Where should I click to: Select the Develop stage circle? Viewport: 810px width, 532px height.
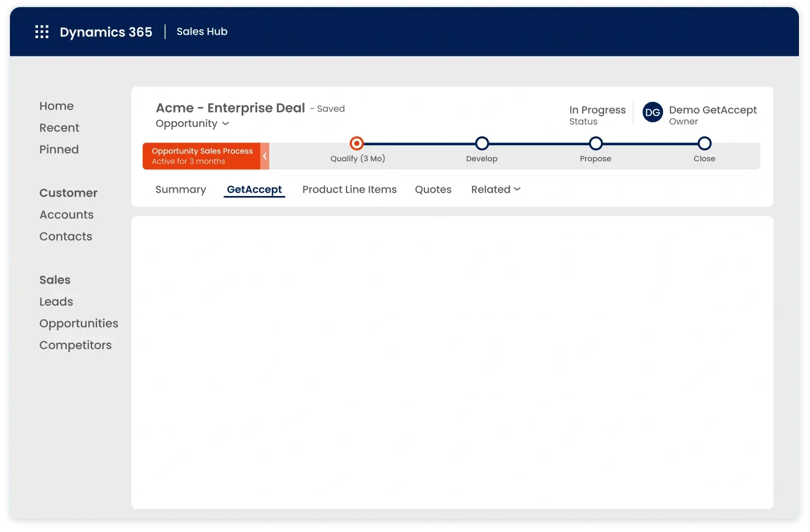pyautogui.click(x=482, y=143)
